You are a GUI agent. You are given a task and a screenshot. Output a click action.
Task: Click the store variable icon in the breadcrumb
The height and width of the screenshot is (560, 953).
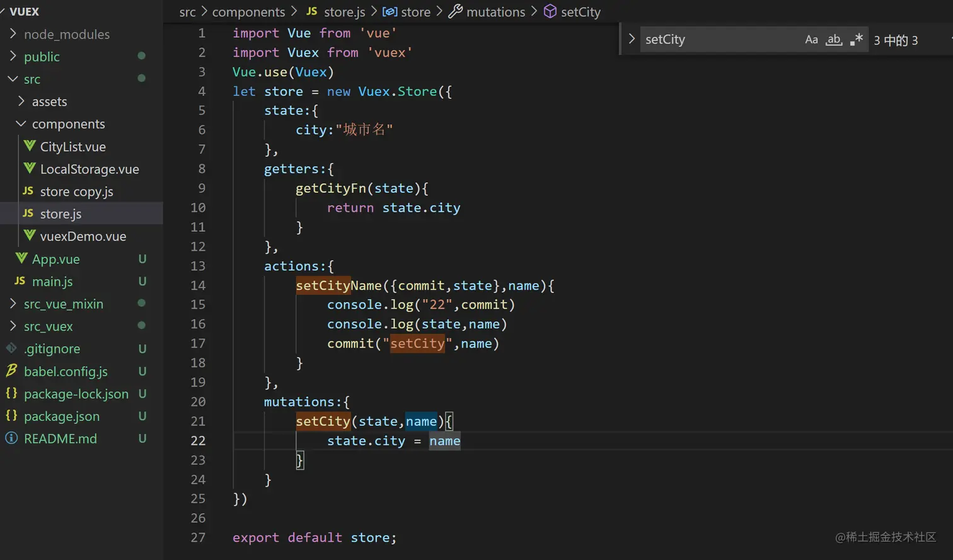pyautogui.click(x=390, y=12)
